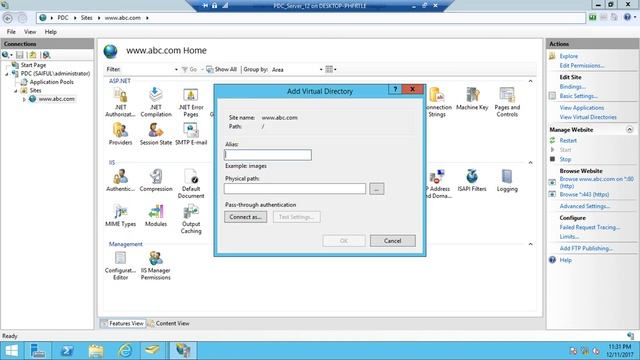
Task: Open Machine Key feature
Action: click(472, 99)
